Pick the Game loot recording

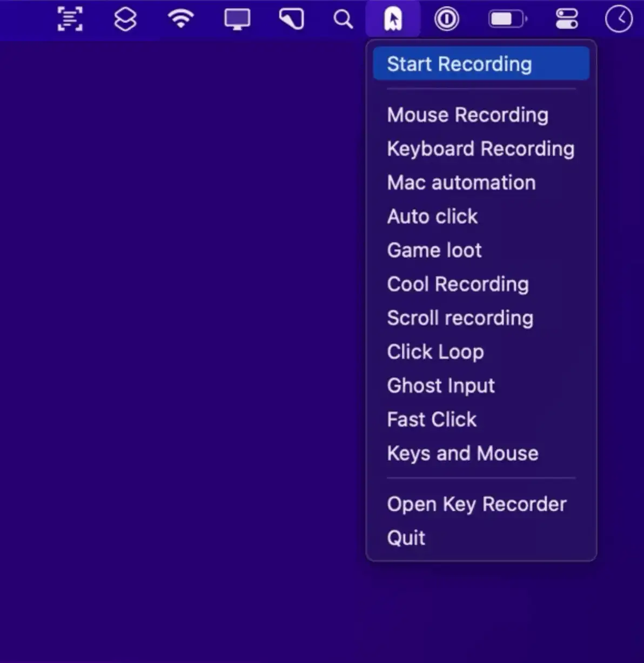tap(481, 250)
